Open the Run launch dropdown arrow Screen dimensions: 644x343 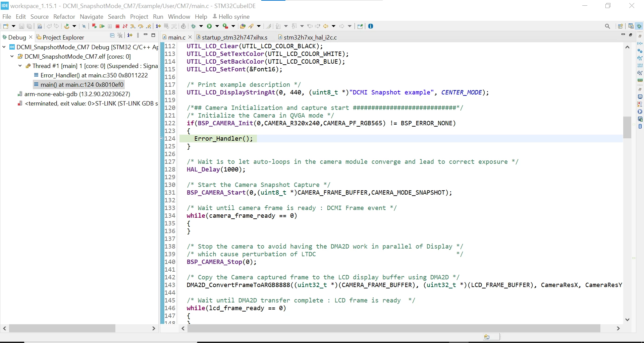(x=217, y=26)
